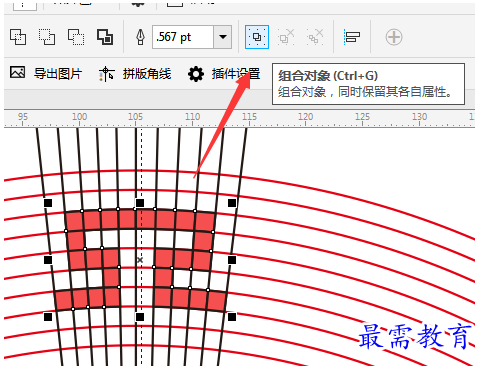Click the Ungroup All Objects icon
Screen dimensions: 480x368
(x=315, y=37)
